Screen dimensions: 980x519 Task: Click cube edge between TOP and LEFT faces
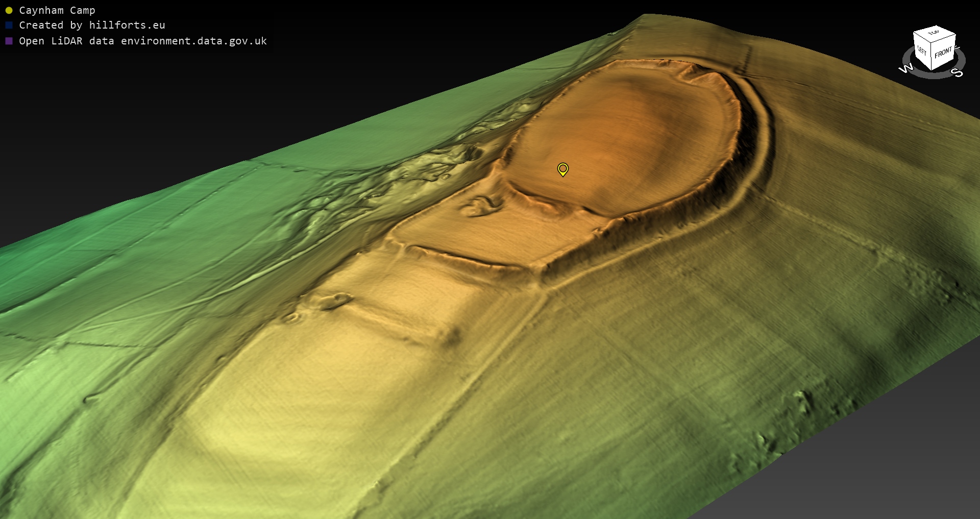tap(922, 38)
